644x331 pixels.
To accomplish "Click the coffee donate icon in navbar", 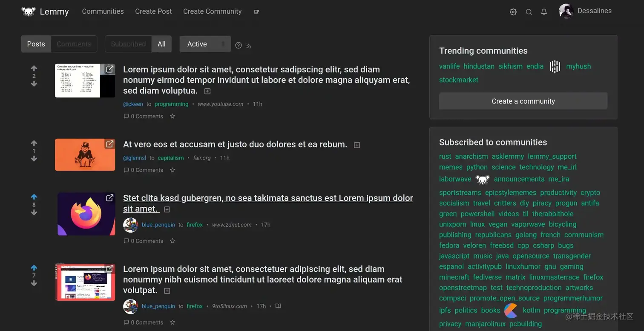I will click(x=256, y=12).
